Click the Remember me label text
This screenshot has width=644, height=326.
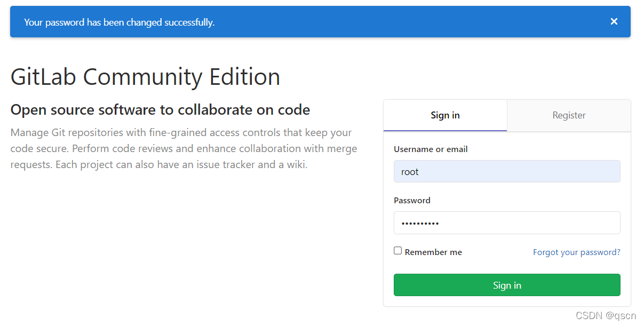pos(433,252)
